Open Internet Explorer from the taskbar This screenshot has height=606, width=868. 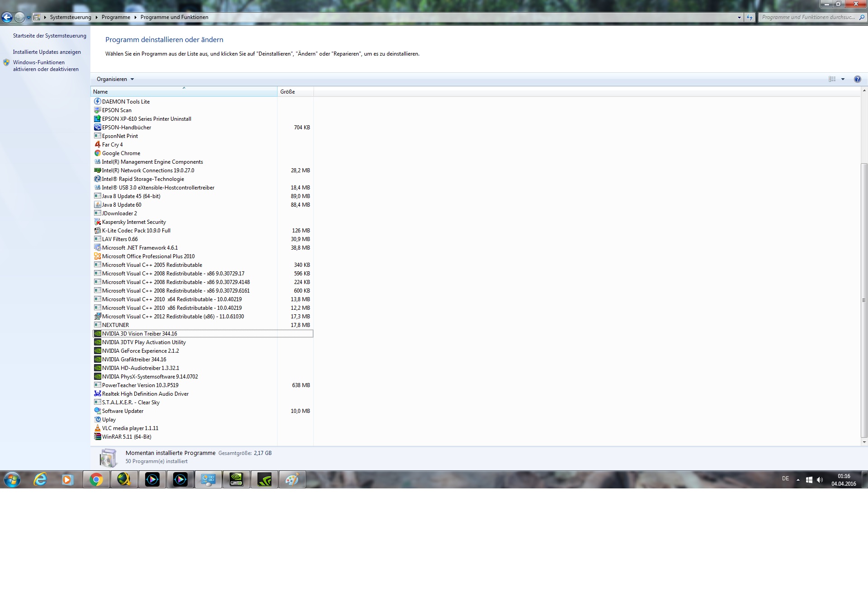coord(40,479)
